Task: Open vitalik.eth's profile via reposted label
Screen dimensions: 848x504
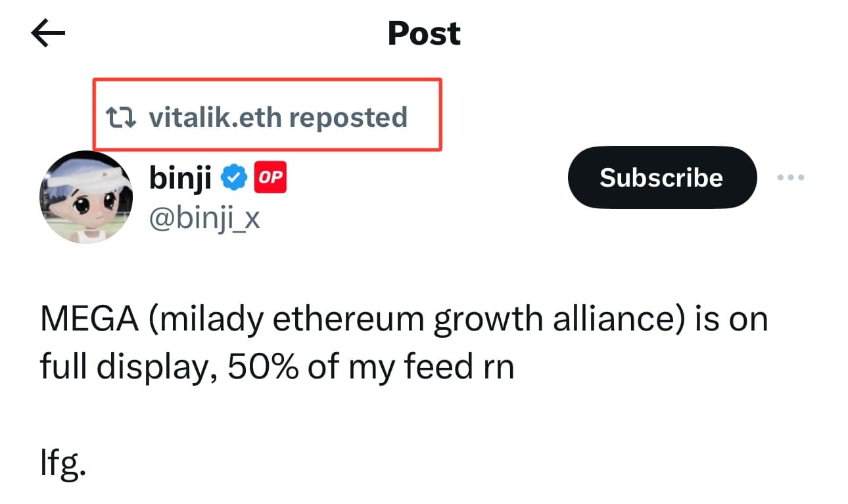Action: (279, 116)
